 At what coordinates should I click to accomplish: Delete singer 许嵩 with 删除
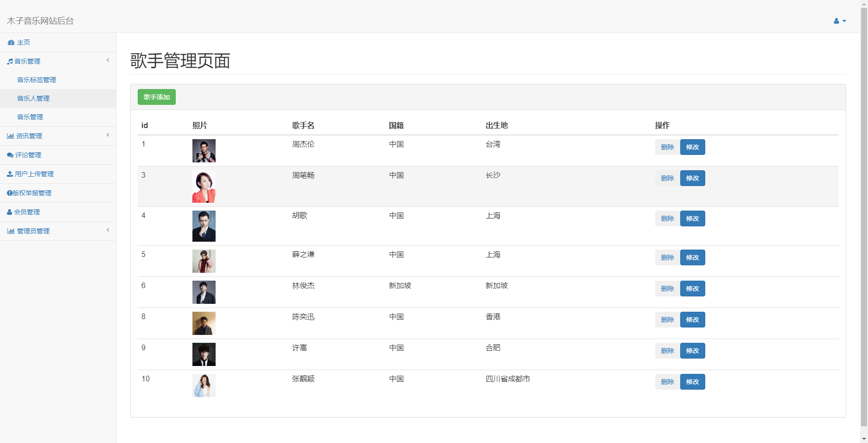[667, 351]
